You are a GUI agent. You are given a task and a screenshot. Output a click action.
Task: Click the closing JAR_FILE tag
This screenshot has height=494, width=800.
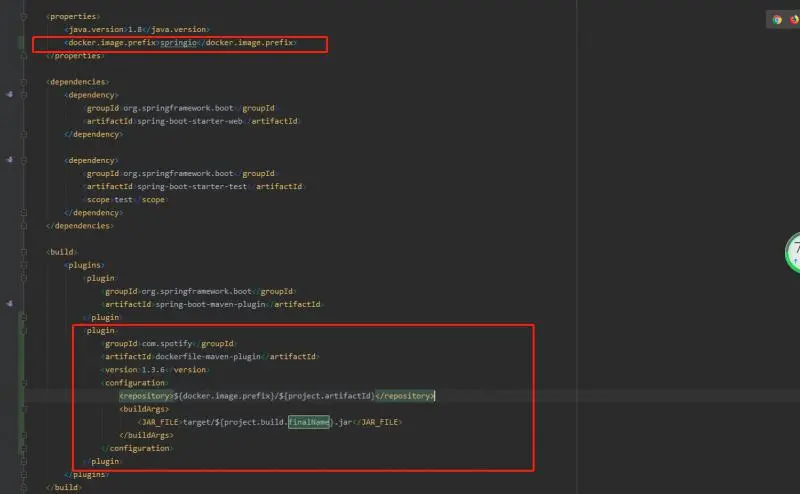(x=379, y=422)
